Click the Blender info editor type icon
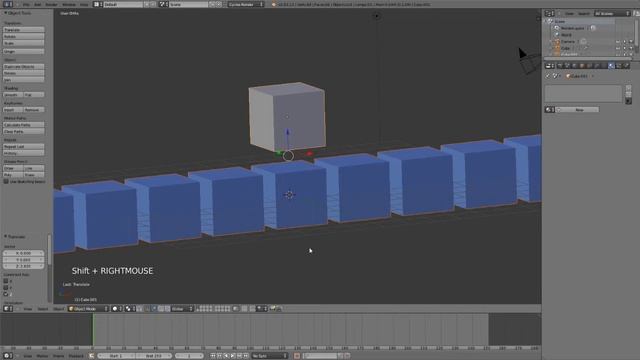This screenshot has height=360, width=640. coord(8,4)
